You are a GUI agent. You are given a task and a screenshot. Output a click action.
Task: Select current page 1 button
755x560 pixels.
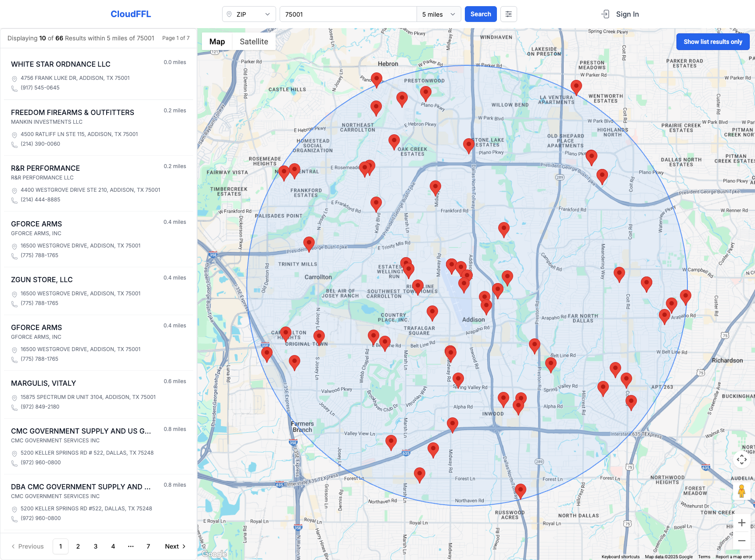pyautogui.click(x=61, y=546)
